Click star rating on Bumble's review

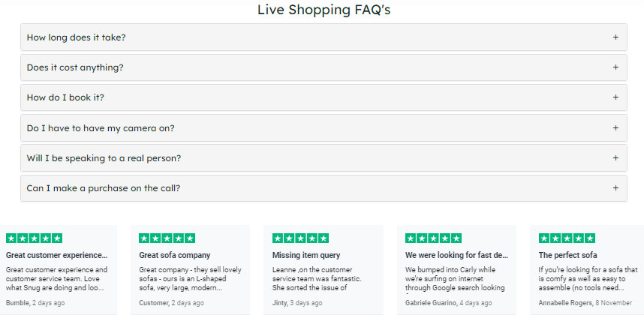pyautogui.click(x=34, y=238)
